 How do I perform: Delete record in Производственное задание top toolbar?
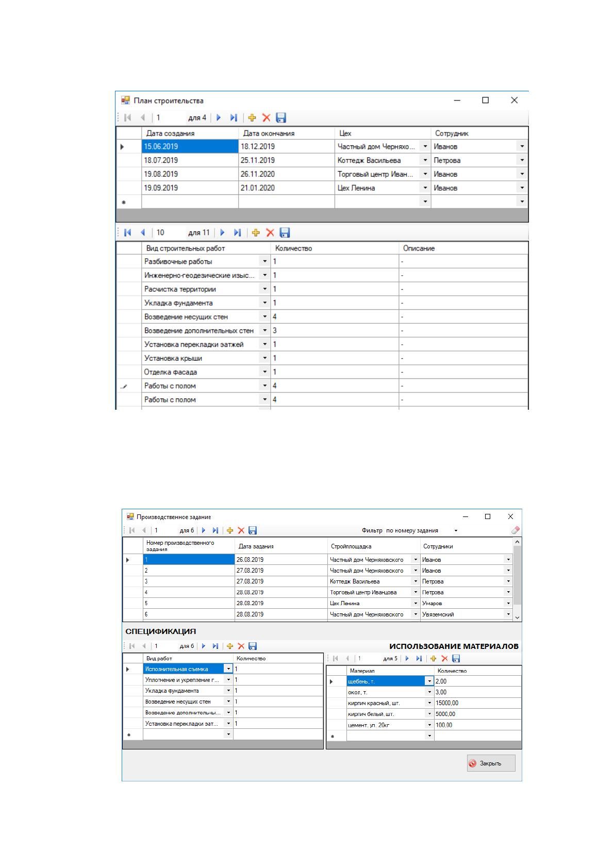pyautogui.click(x=241, y=530)
